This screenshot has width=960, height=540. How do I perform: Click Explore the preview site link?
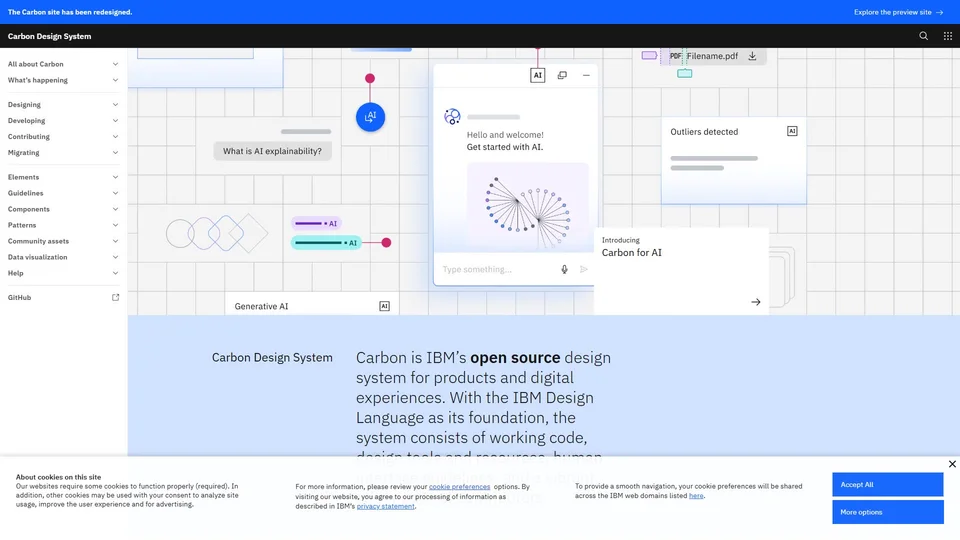(x=898, y=12)
